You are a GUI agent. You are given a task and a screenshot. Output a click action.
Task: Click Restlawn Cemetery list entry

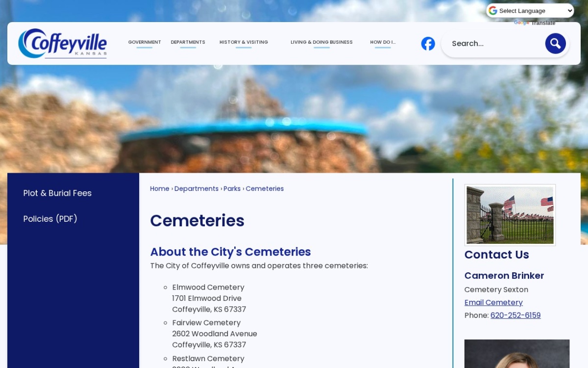(x=208, y=359)
